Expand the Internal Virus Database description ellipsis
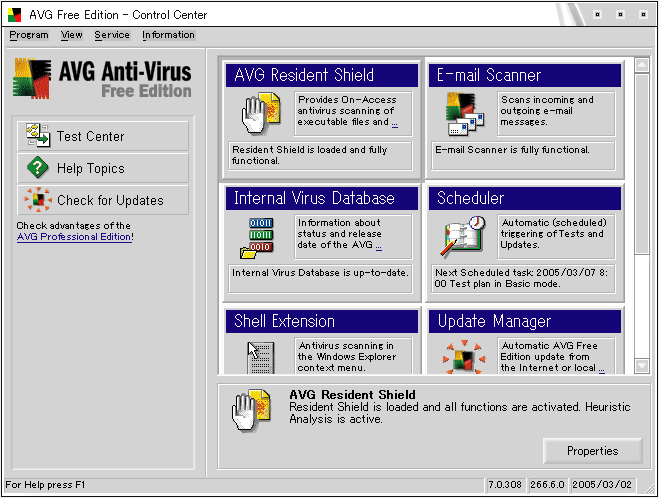 378,245
